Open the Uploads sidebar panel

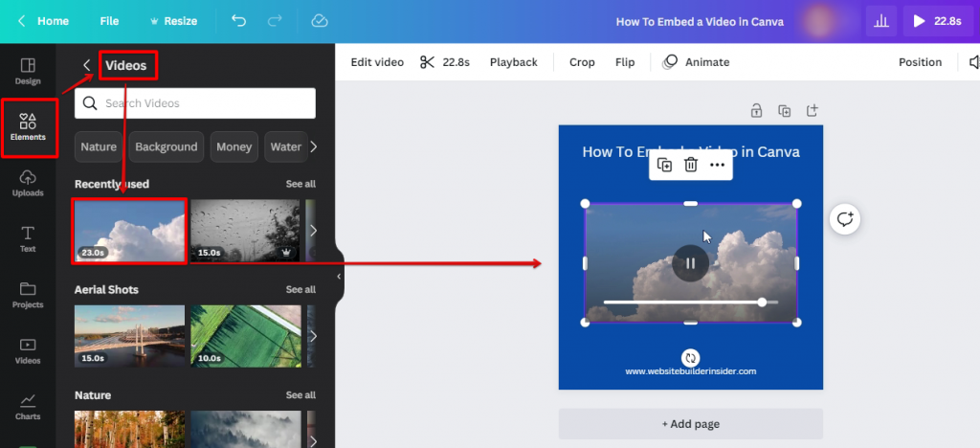tap(28, 183)
